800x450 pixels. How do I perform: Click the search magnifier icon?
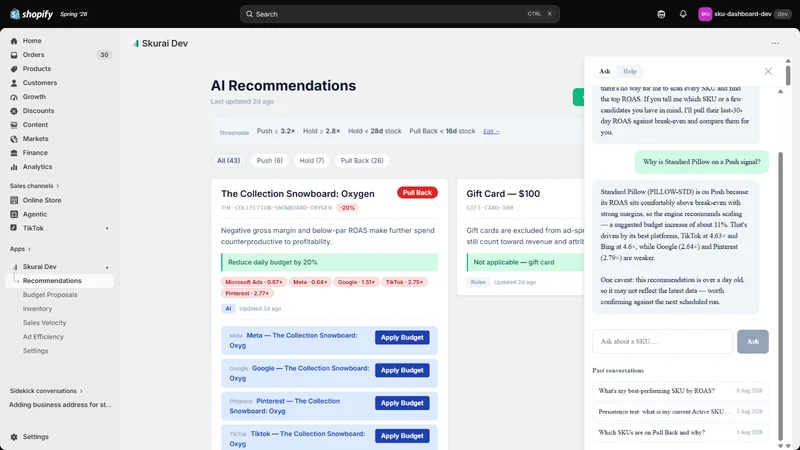point(249,14)
